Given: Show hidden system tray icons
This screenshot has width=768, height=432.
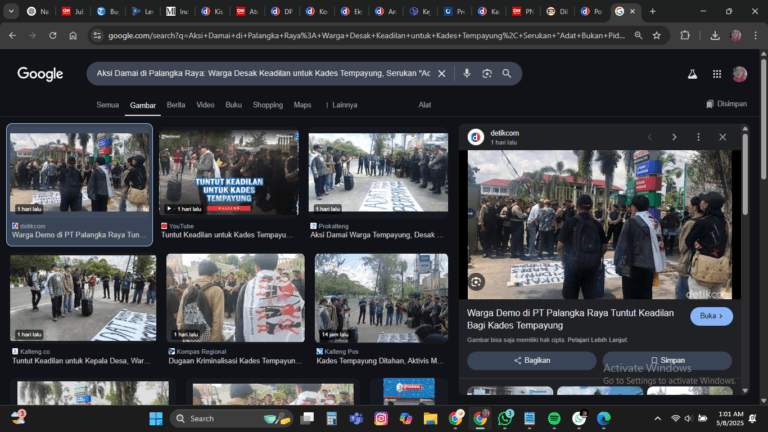Looking at the screenshot, I should pyautogui.click(x=658, y=418).
